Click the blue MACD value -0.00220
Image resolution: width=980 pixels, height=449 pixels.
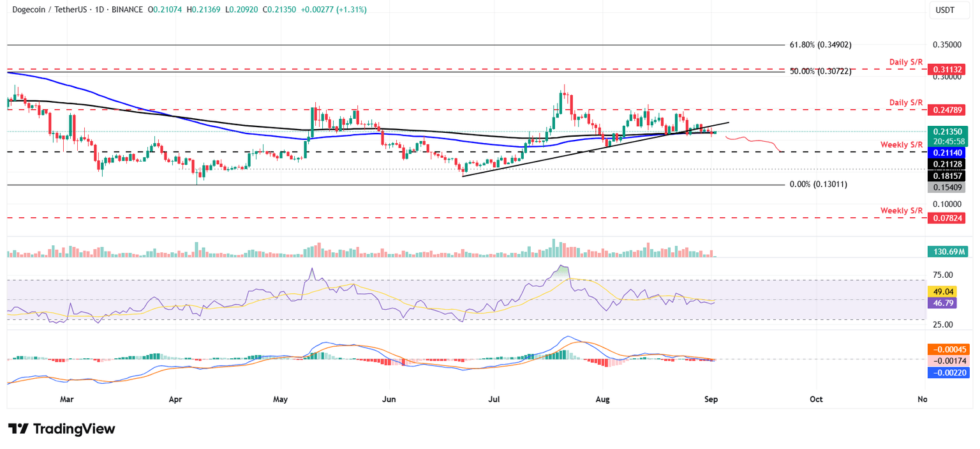[x=948, y=373]
